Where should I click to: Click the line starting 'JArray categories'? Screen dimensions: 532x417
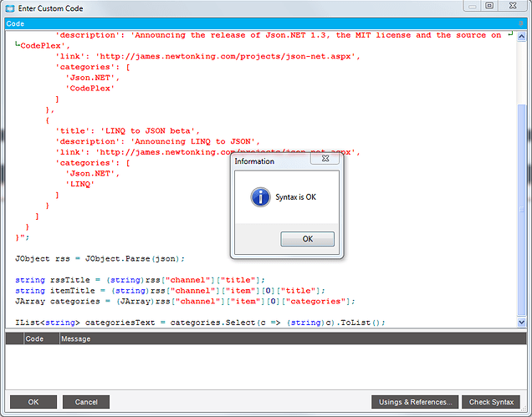point(185,302)
